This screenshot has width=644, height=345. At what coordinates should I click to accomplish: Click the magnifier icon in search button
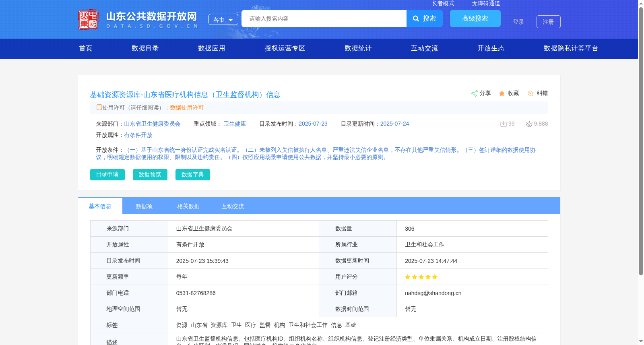point(416,19)
